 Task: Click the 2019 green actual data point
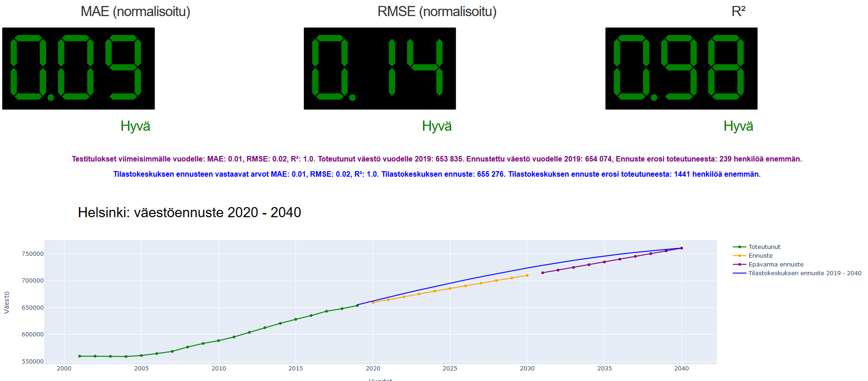click(x=357, y=306)
